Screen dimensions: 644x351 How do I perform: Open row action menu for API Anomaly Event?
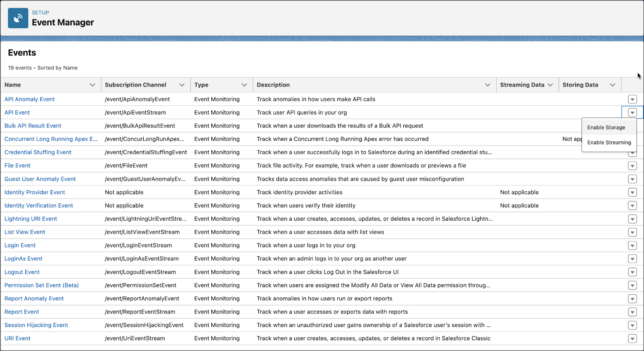point(632,99)
